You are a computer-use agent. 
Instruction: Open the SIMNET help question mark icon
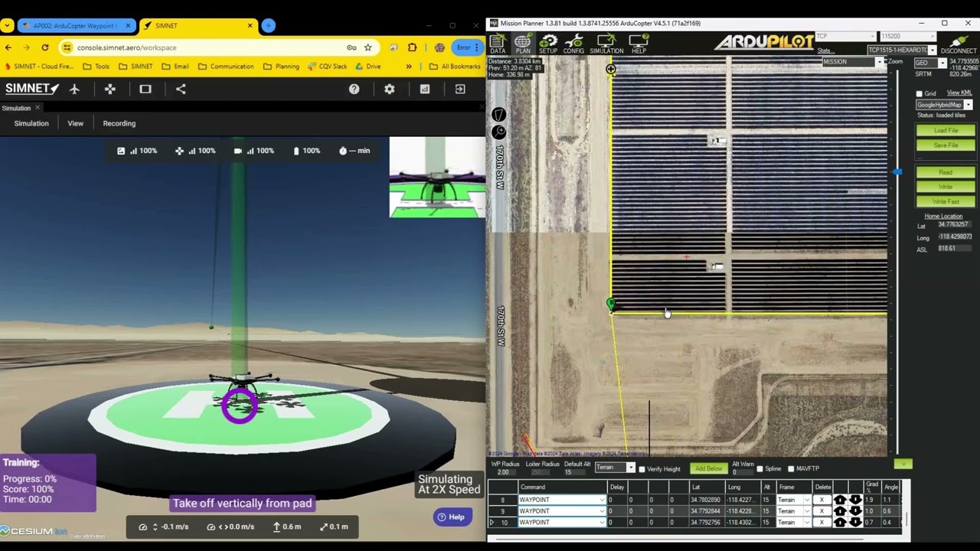(354, 89)
